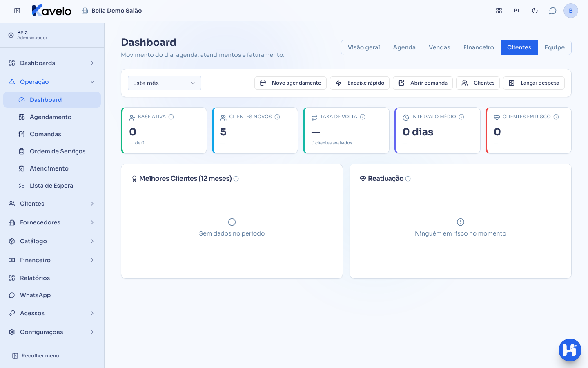
Task: Show info for Melhores Clientes panel
Action: [236, 179]
